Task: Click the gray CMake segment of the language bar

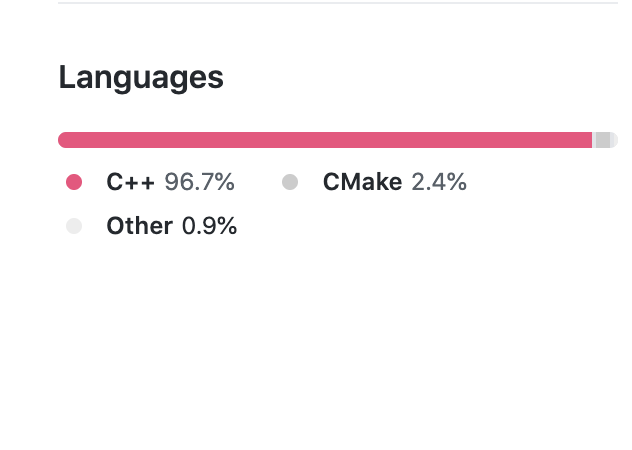Action: (602, 140)
